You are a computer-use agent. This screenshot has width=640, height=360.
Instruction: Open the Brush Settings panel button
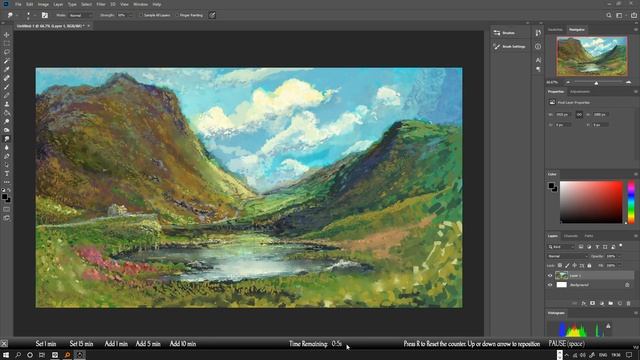pyautogui.click(x=509, y=47)
